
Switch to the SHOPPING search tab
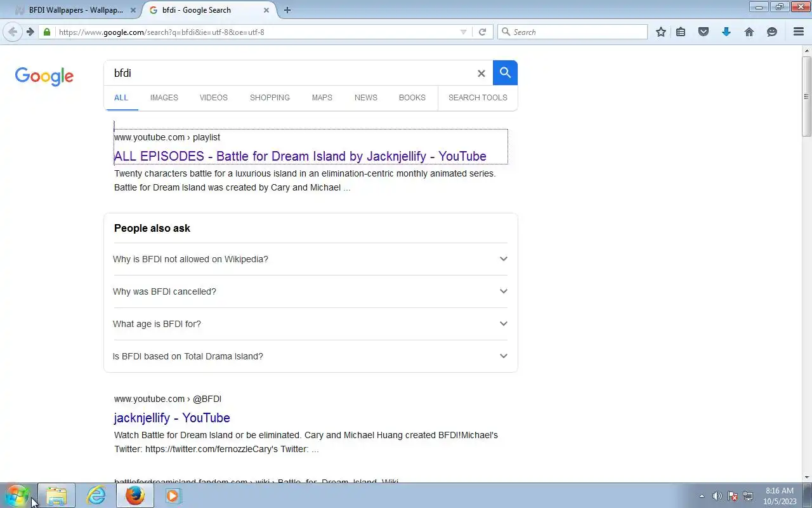[x=270, y=98]
